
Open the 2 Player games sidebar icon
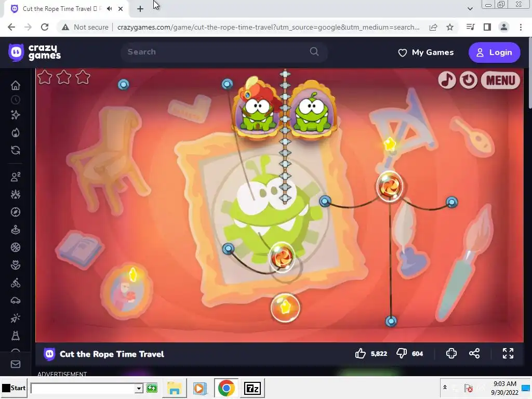pos(15,177)
